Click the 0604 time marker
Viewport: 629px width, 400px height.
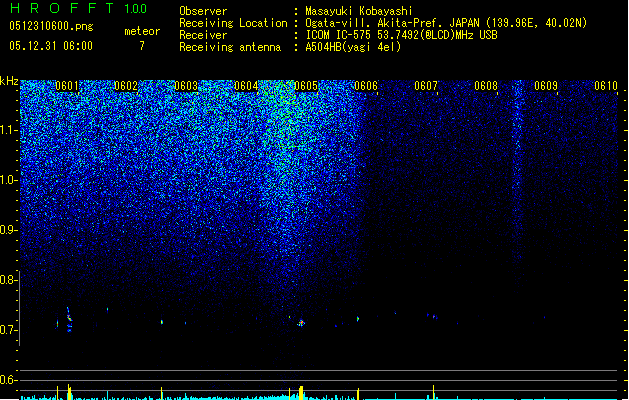[x=246, y=86]
